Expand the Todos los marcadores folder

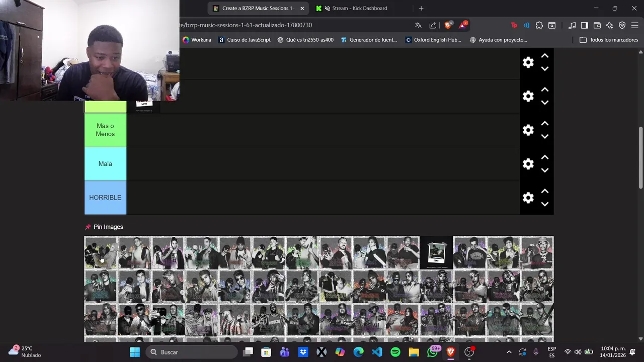click(x=609, y=40)
